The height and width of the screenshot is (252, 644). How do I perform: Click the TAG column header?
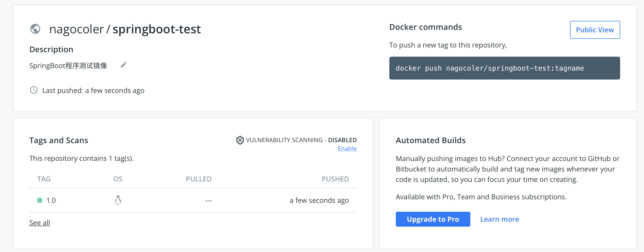pyautogui.click(x=44, y=179)
